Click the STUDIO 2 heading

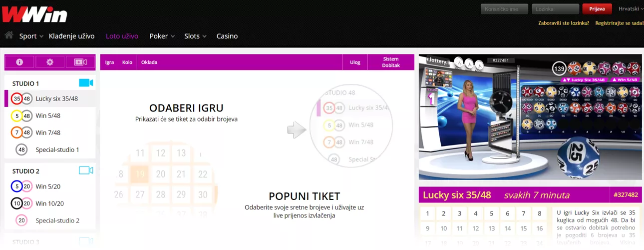25,171
